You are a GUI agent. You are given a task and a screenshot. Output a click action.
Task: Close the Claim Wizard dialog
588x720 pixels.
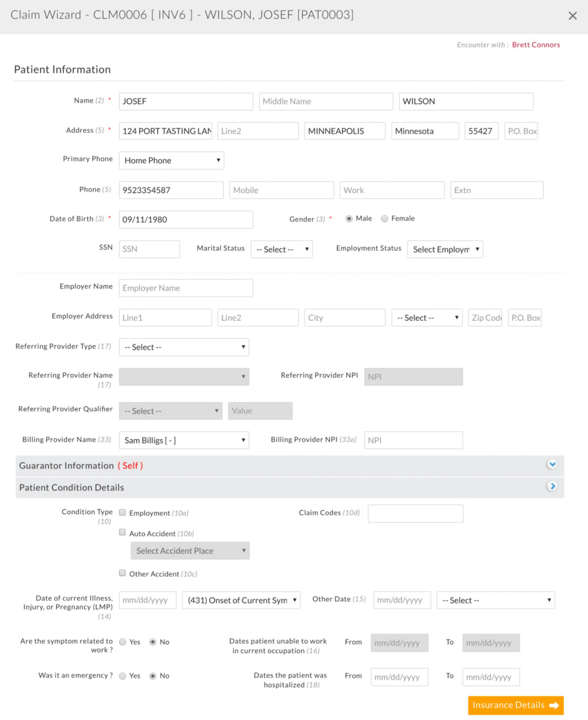point(572,16)
